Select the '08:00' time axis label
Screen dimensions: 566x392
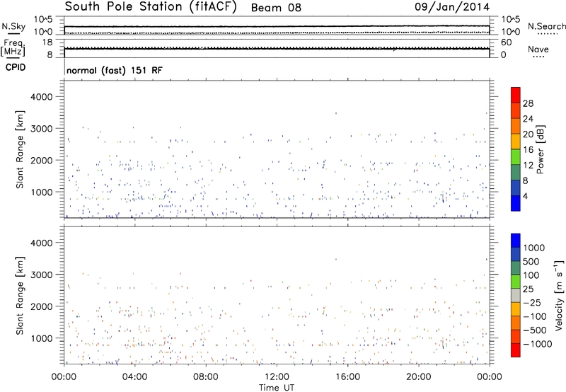tap(205, 377)
